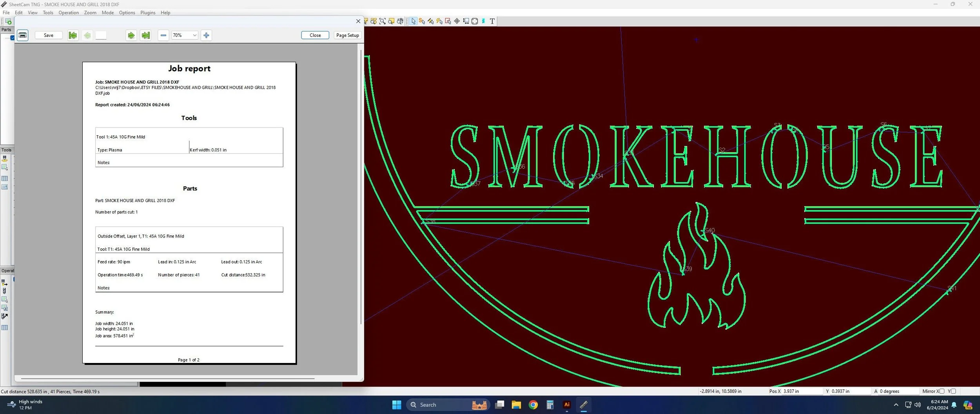Click the new contour operation icon
The image size is (980, 414).
click(x=5, y=283)
